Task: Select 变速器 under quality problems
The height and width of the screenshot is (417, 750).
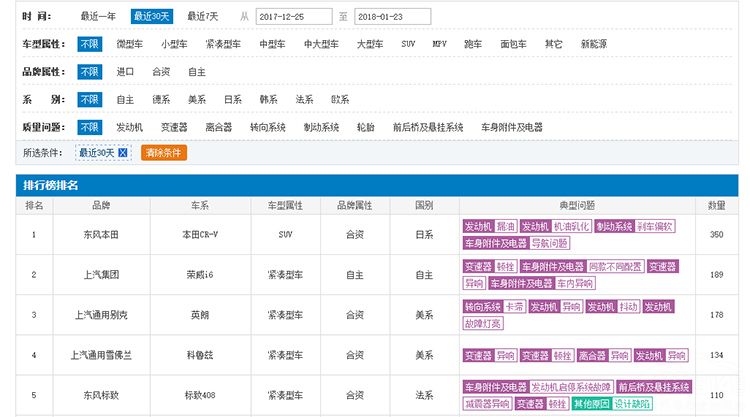Action: coord(174,127)
